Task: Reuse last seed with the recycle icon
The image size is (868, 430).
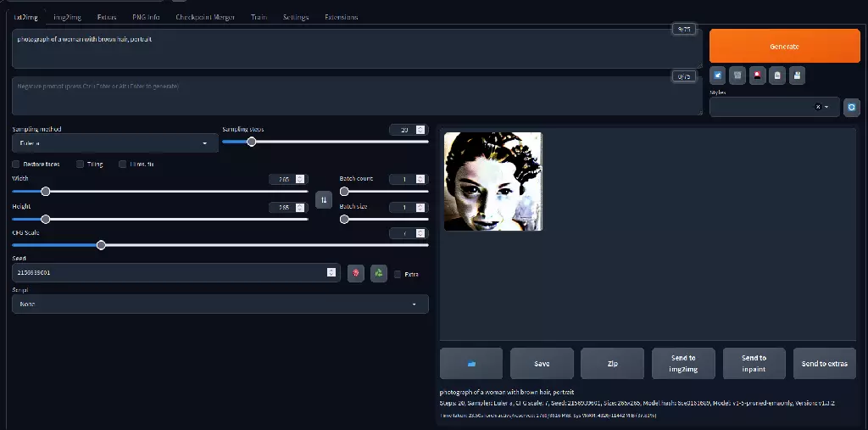Action: coord(378,273)
